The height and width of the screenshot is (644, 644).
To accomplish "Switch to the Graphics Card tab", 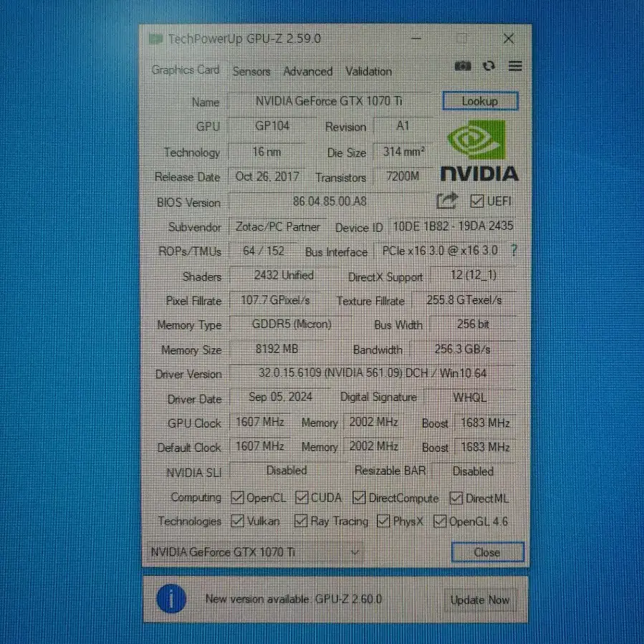I will point(186,69).
